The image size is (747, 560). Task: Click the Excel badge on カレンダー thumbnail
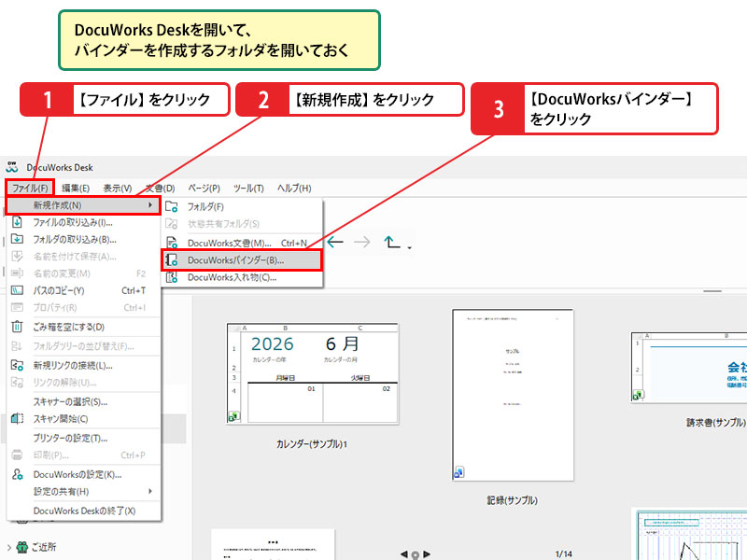(233, 416)
